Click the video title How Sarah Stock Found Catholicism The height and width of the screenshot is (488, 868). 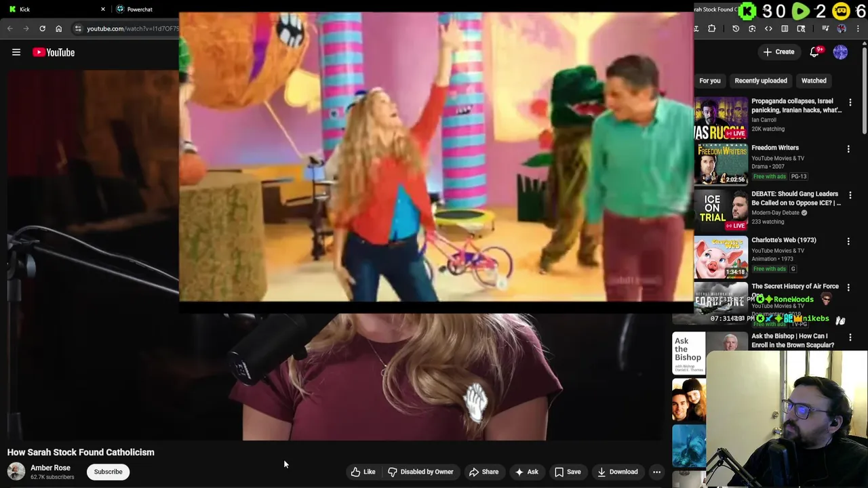pyautogui.click(x=81, y=452)
